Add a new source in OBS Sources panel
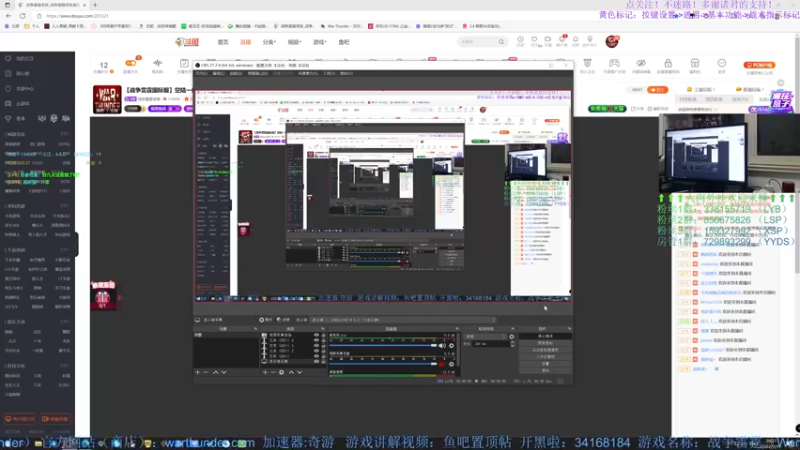Viewport: 800px width, 450px height. [x=265, y=372]
